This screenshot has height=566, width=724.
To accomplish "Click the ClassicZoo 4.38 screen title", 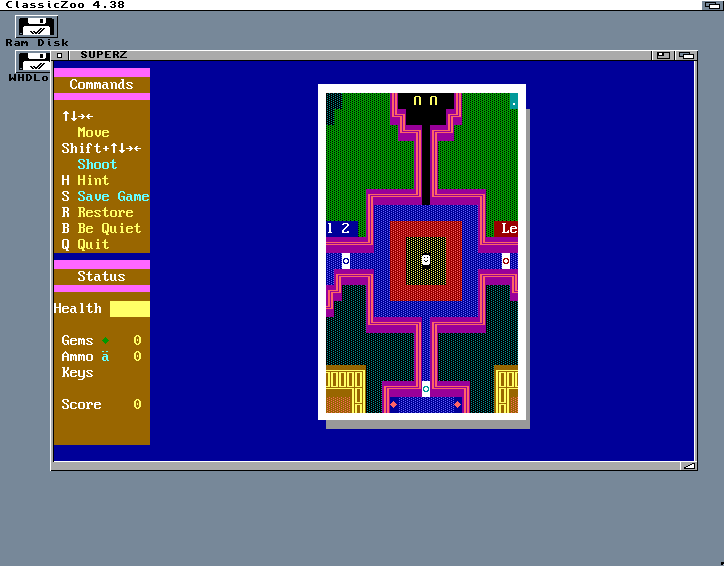I will pyautogui.click(x=65, y=5).
